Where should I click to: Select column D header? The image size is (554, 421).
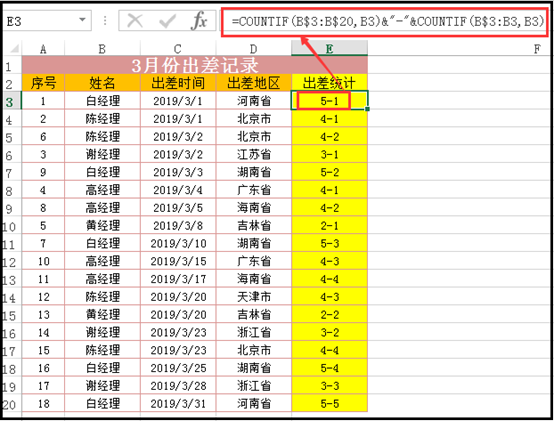(x=253, y=48)
